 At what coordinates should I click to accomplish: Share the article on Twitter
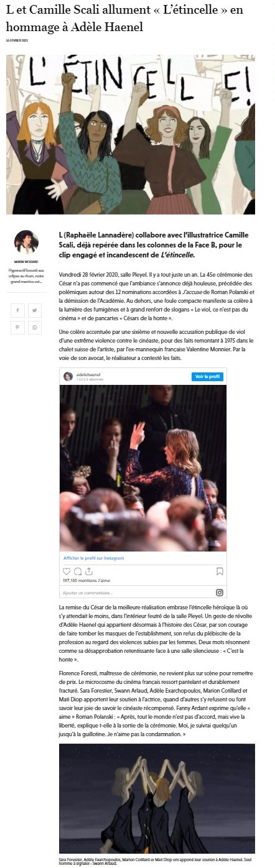click(35, 310)
